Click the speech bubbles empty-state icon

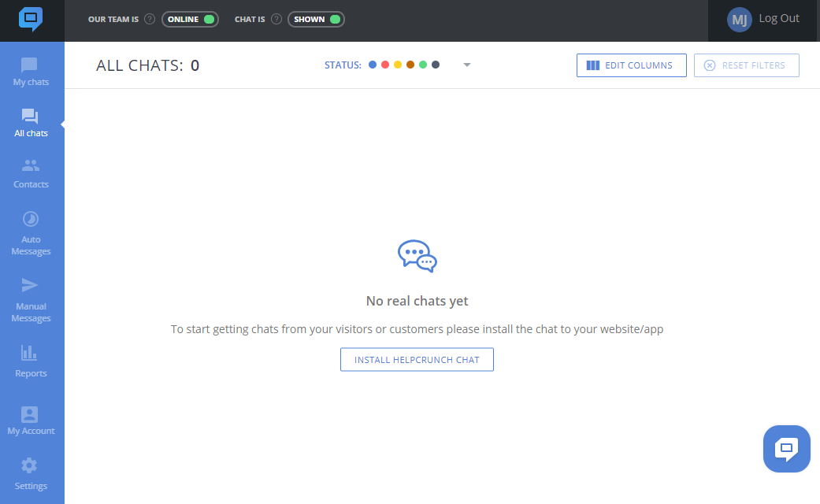coord(417,256)
